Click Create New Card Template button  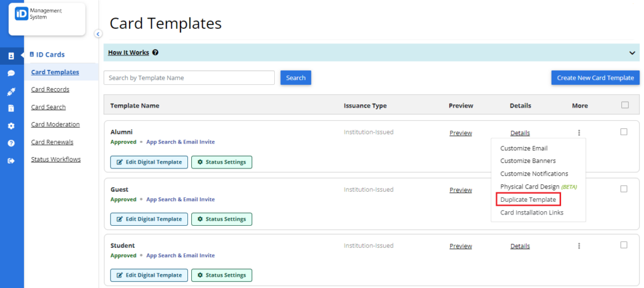tap(596, 77)
